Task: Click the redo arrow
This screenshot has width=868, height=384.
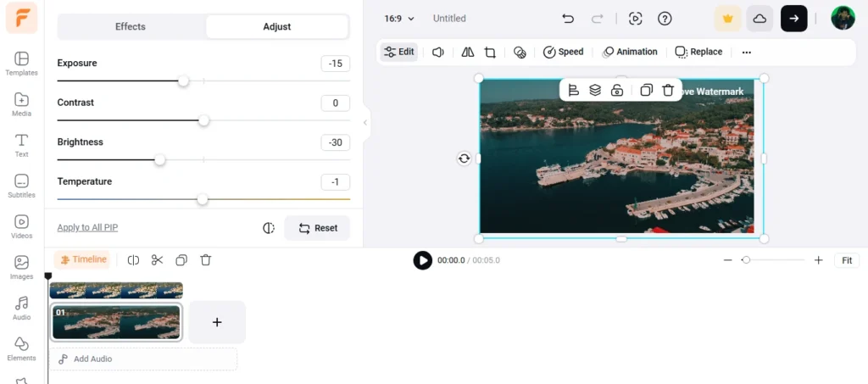Action: click(x=597, y=19)
